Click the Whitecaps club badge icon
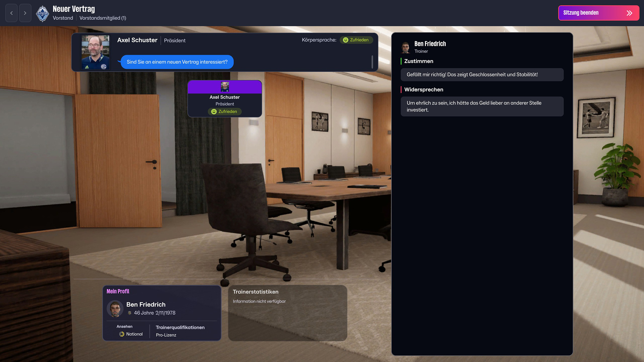The height and width of the screenshot is (362, 644). point(42,14)
